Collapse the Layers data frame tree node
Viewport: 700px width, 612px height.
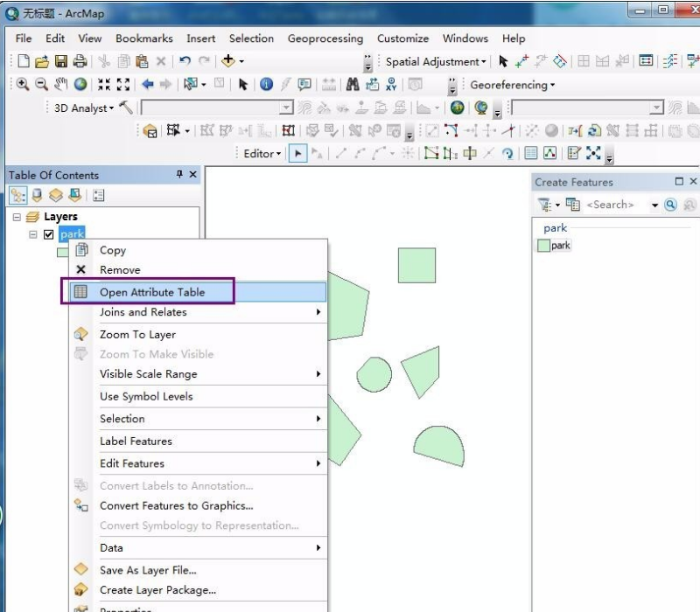(x=17, y=217)
